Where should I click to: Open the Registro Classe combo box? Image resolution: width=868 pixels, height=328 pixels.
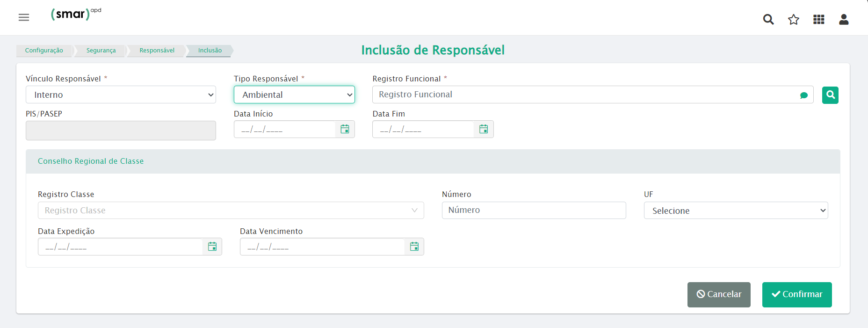click(x=231, y=211)
